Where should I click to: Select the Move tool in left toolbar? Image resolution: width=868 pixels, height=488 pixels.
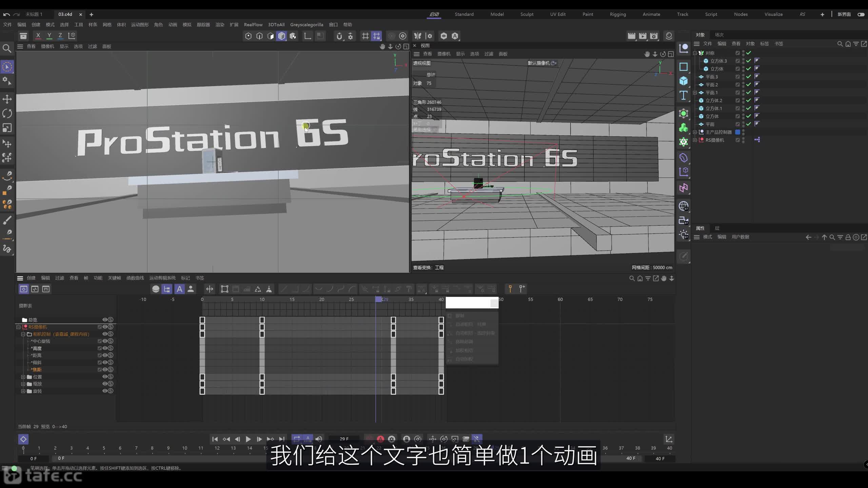tap(7, 99)
